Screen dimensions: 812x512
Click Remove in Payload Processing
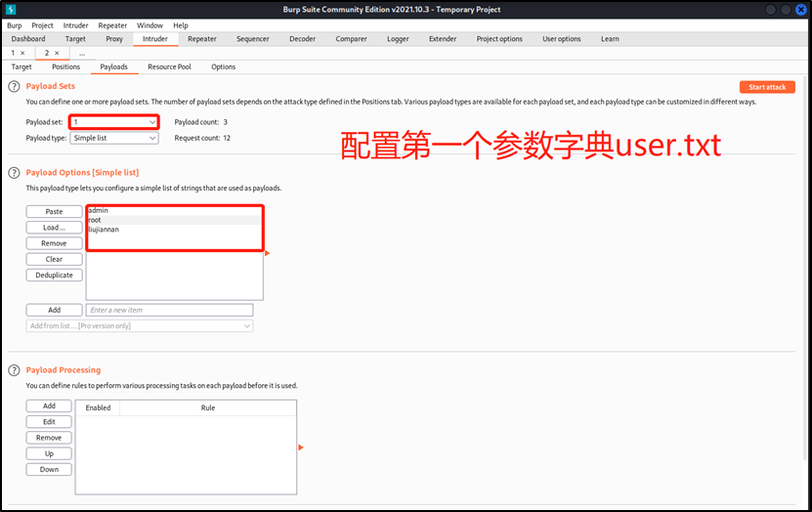click(49, 438)
